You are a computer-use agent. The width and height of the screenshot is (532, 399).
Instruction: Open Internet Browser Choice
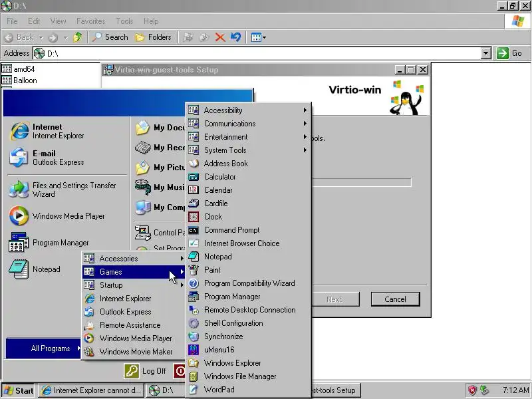click(x=248, y=243)
